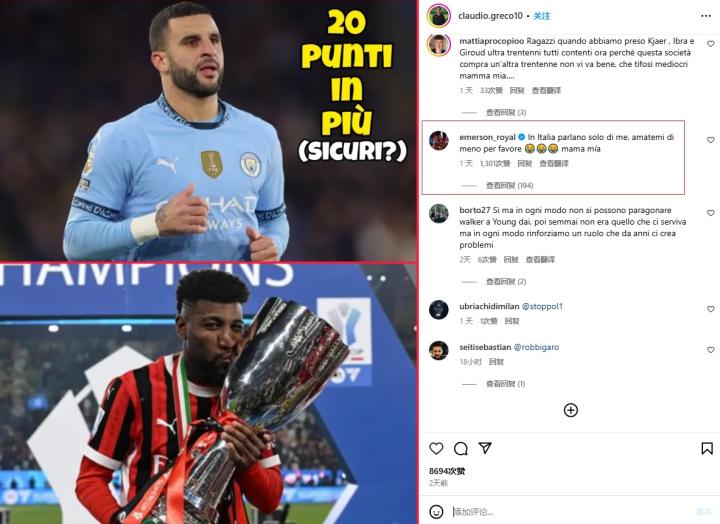Like the post with heart icon
Screen dimensions: 720x524
coord(436,448)
